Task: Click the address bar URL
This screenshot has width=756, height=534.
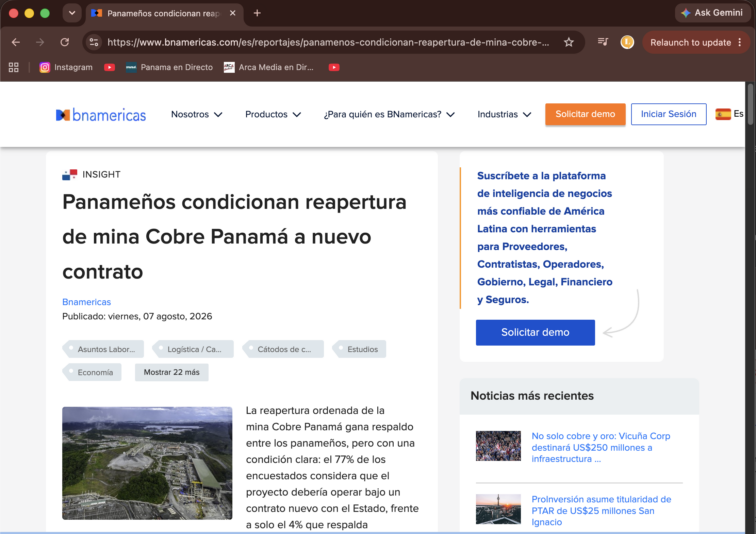Action: 328,42
